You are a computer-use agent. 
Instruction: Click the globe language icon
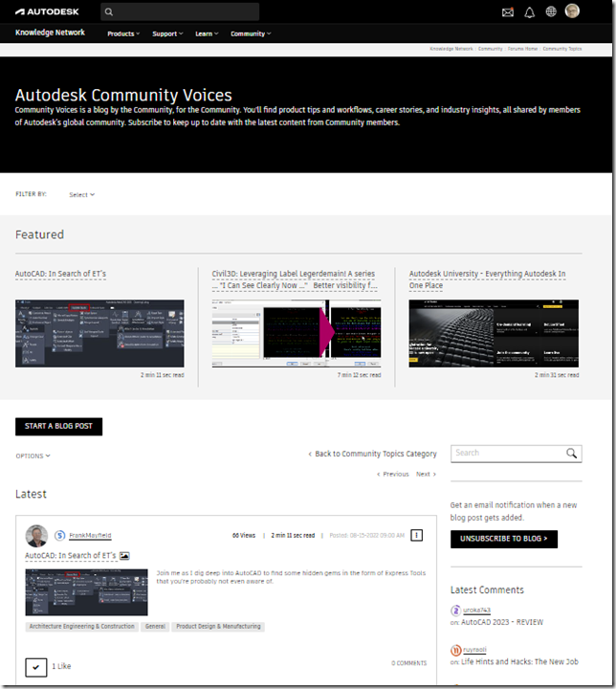tap(551, 11)
